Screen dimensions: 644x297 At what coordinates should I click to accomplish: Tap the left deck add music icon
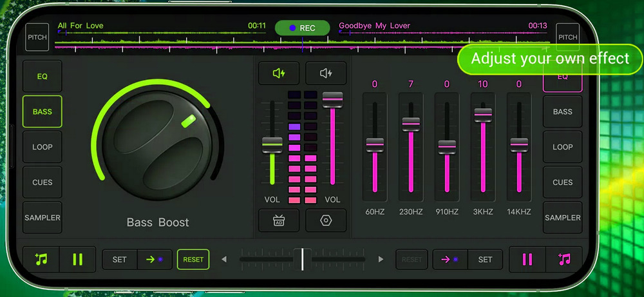tap(41, 260)
